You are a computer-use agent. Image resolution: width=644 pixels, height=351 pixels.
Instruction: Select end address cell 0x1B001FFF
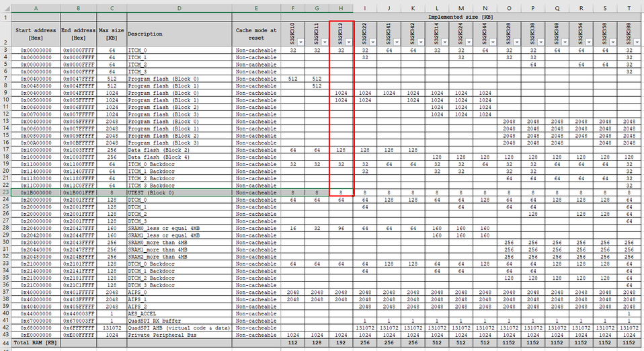(x=79, y=193)
